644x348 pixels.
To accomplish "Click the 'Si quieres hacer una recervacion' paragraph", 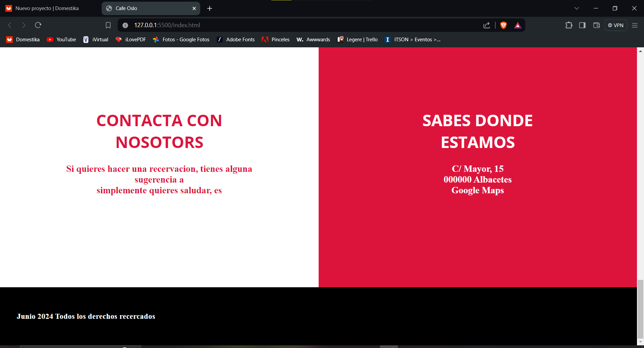I will [159, 180].
